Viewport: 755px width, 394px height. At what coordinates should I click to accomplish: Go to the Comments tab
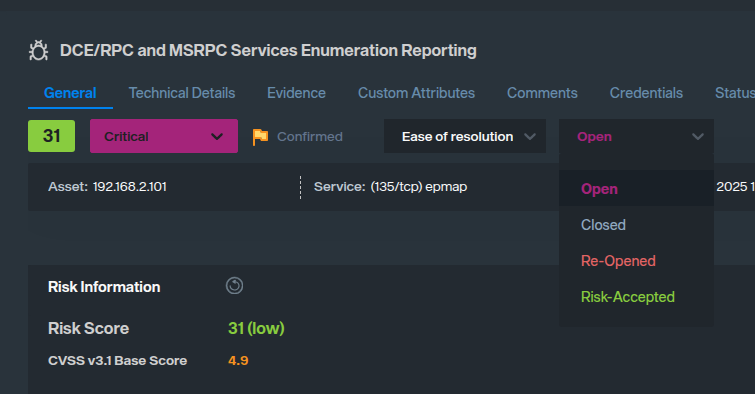pos(542,93)
